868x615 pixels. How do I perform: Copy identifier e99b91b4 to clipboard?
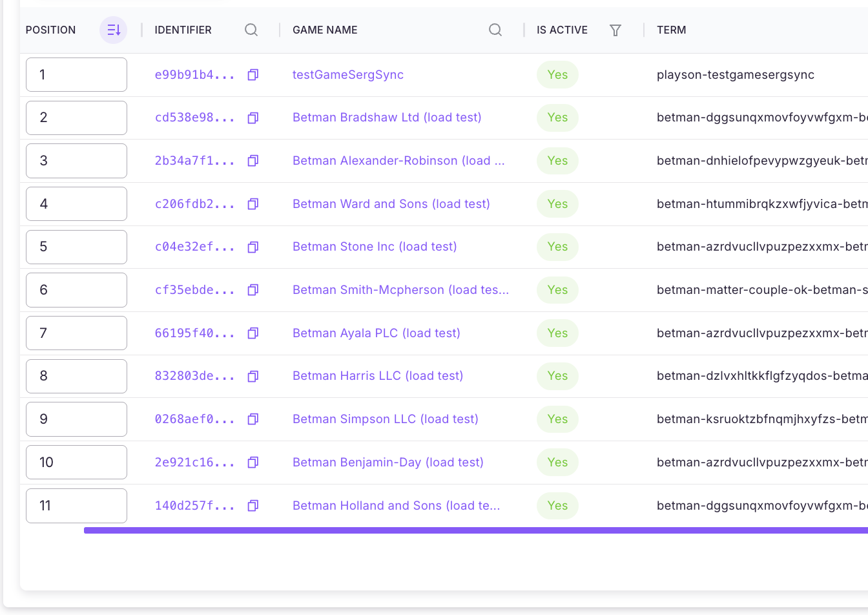point(253,75)
